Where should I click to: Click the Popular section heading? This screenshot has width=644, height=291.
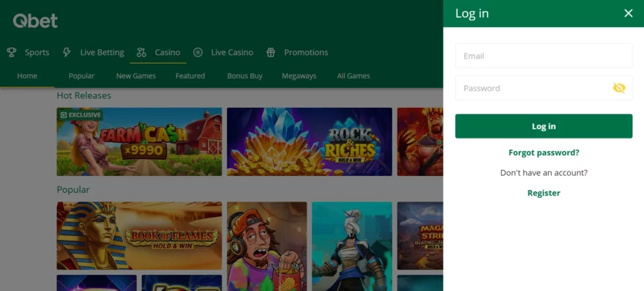click(x=73, y=190)
